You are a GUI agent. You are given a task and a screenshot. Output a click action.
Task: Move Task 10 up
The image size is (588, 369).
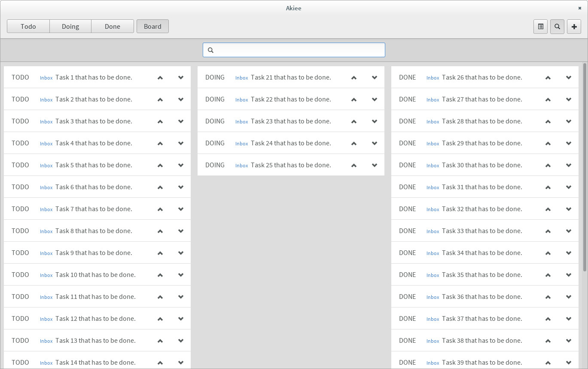point(160,275)
